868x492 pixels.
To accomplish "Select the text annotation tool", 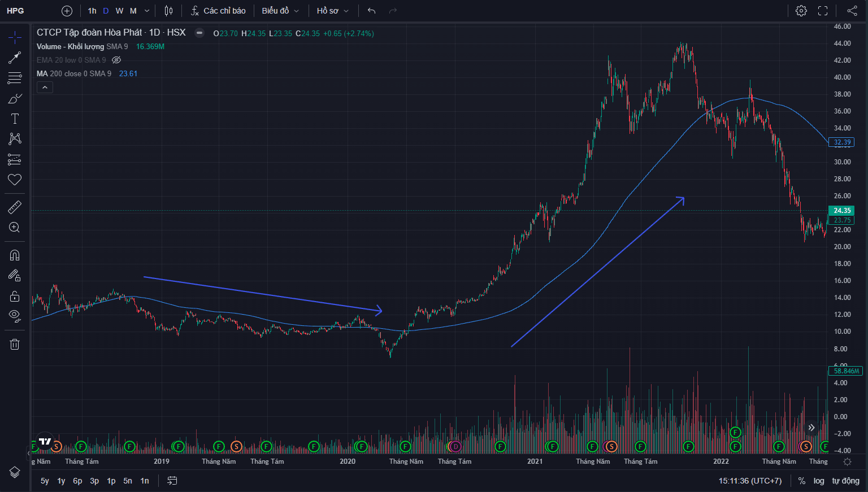I will [x=15, y=119].
